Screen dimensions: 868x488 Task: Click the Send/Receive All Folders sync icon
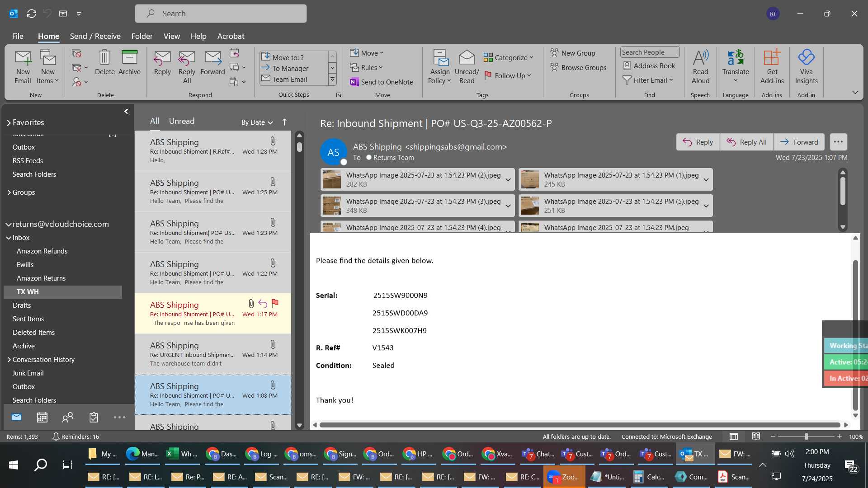point(32,14)
